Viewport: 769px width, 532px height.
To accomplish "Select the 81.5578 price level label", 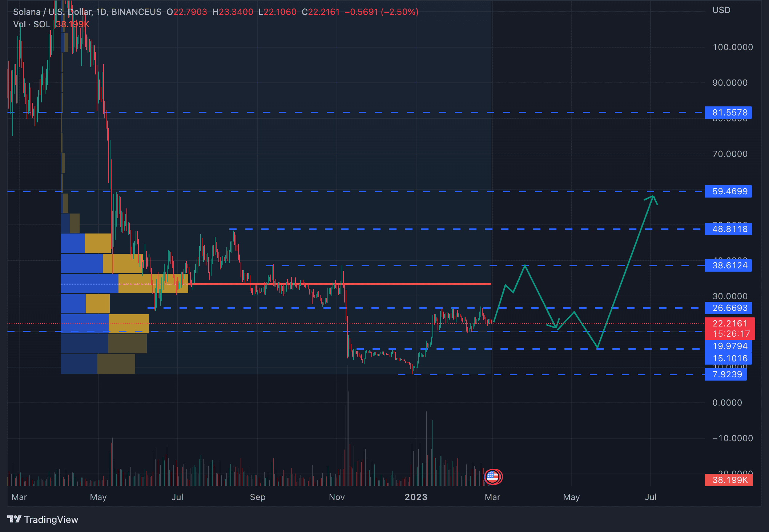I will pyautogui.click(x=728, y=113).
